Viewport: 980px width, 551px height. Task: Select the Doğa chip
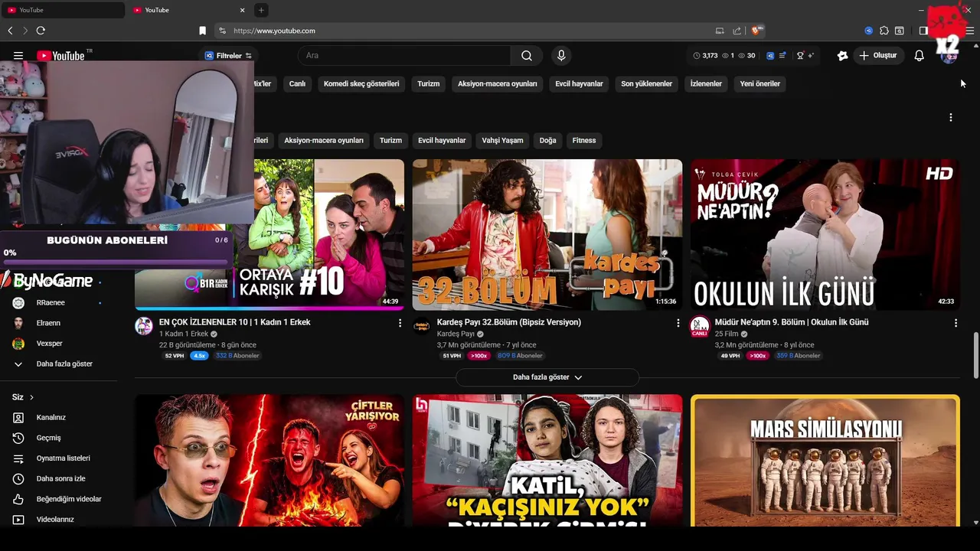(547, 140)
